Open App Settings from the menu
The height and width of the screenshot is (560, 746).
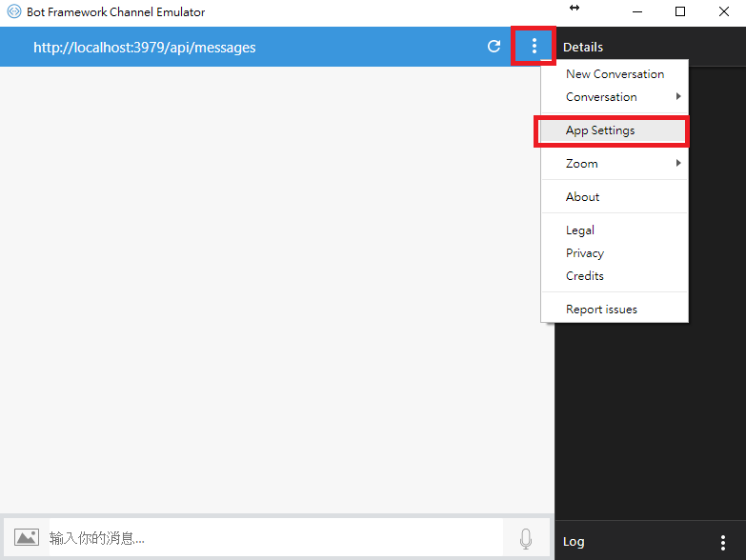(615, 130)
